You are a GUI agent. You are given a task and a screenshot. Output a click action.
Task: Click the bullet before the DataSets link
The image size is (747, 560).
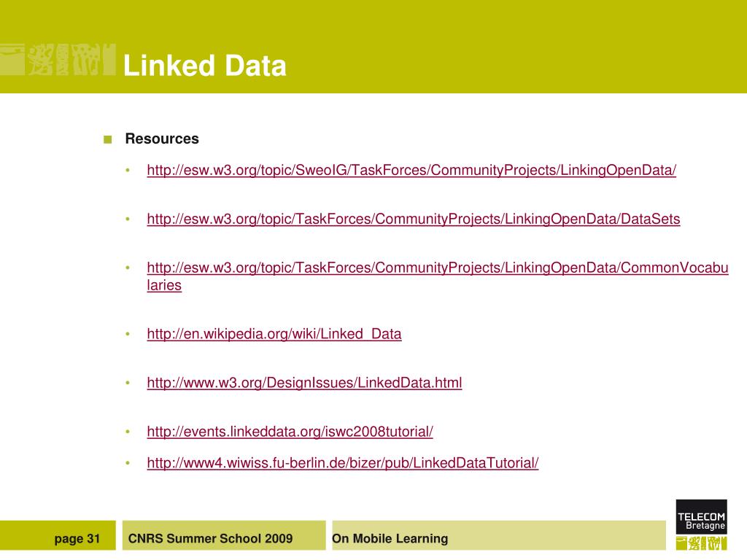pyautogui.click(x=128, y=220)
